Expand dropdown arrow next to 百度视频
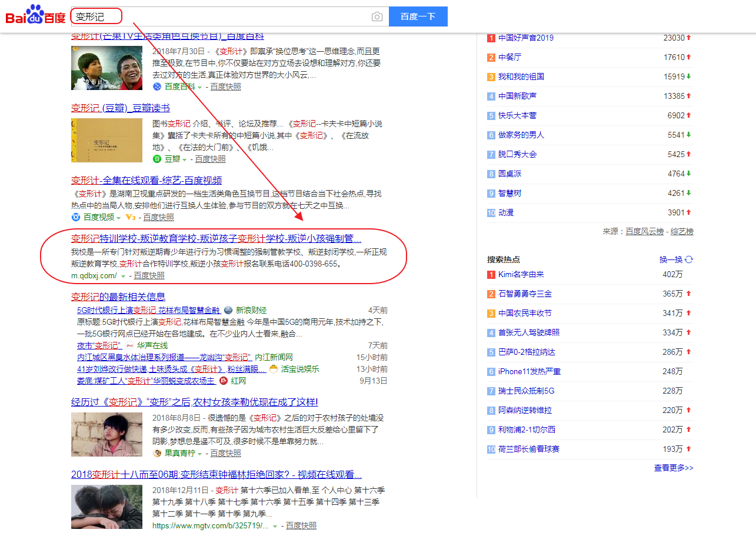The height and width of the screenshot is (536, 756). click(118, 218)
